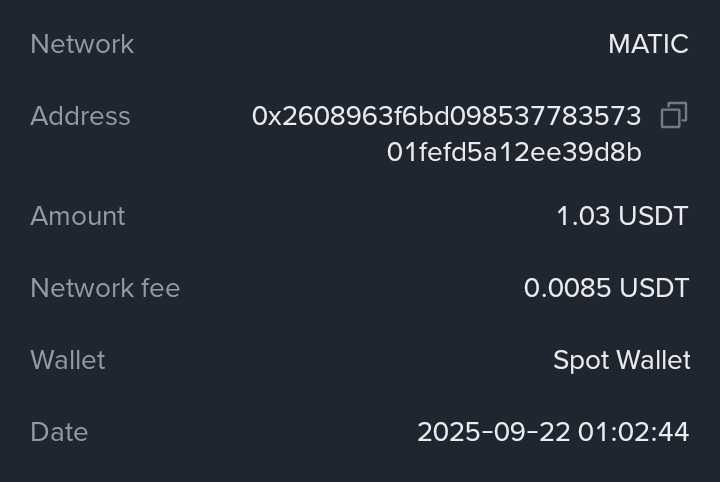
Task: Select the address line ending in 39d8b
Action: pyautogui.click(x=514, y=152)
